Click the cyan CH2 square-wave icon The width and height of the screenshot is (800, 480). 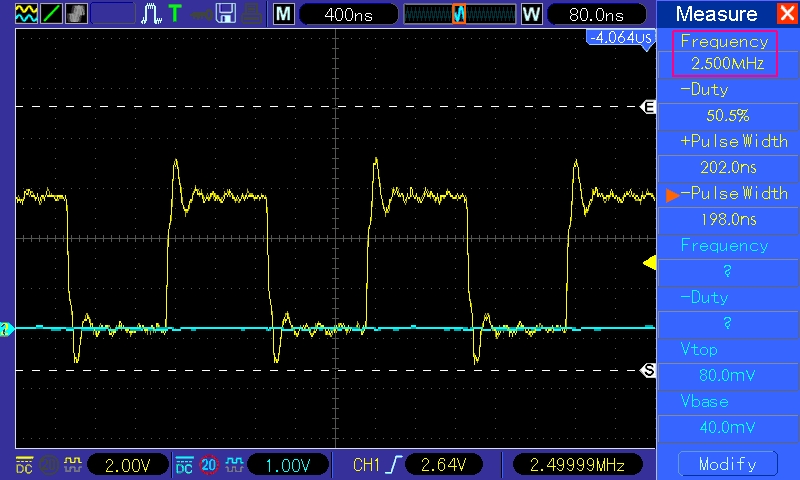[x=234, y=464]
